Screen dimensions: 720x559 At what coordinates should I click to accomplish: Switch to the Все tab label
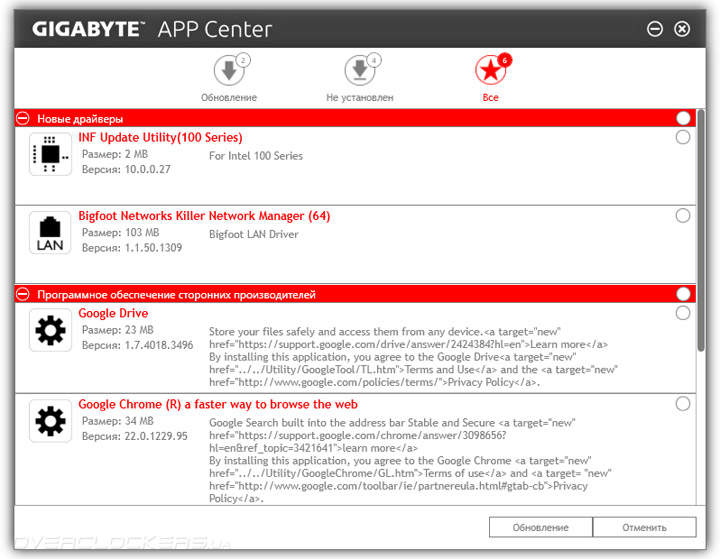490,97
